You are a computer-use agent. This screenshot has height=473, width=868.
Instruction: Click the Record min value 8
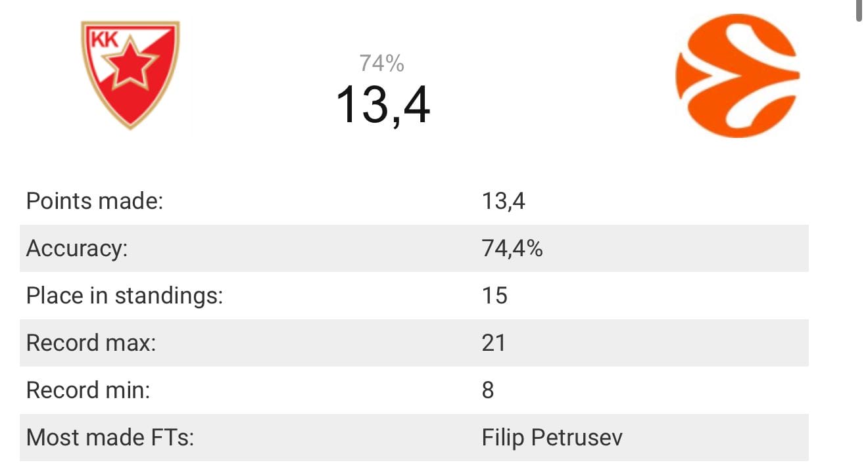click(488, 390)
